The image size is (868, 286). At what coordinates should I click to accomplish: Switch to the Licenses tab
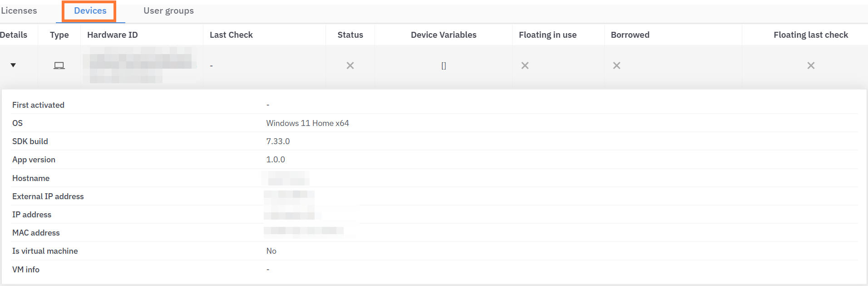tap(19, 10)
